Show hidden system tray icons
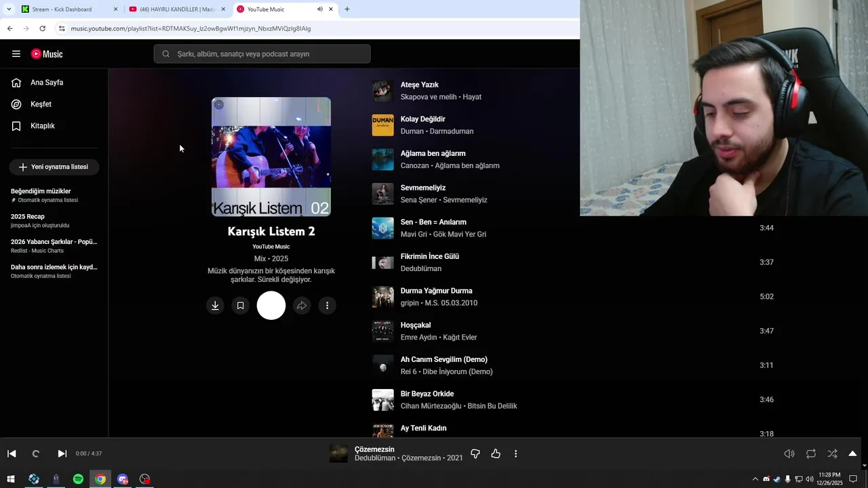 click(x=755, y=479)
